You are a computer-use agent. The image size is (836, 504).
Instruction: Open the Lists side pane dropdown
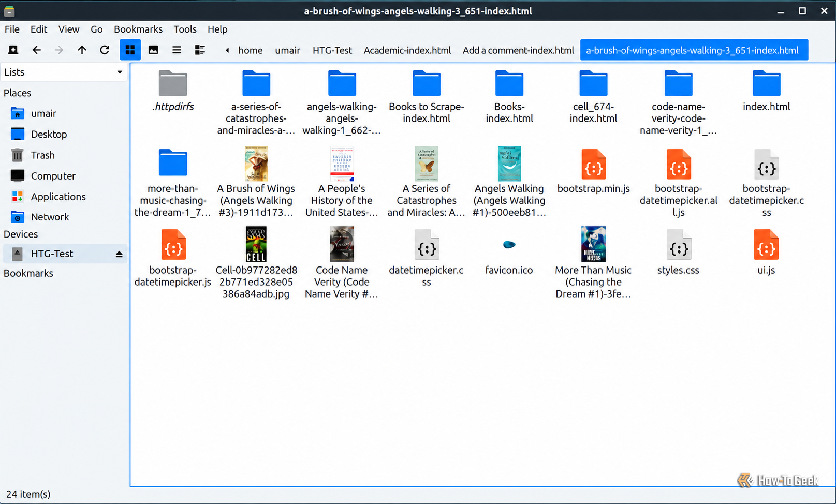tap(64, 72)
